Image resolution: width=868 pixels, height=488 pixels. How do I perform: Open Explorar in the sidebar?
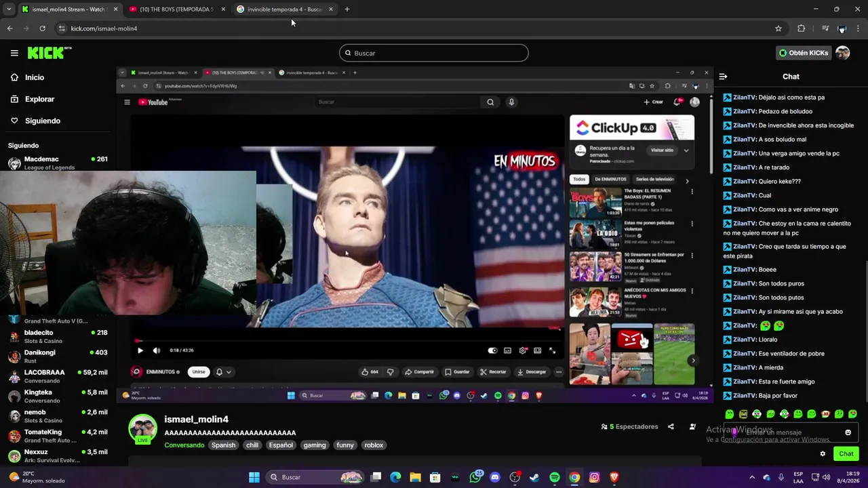point(33,99)
